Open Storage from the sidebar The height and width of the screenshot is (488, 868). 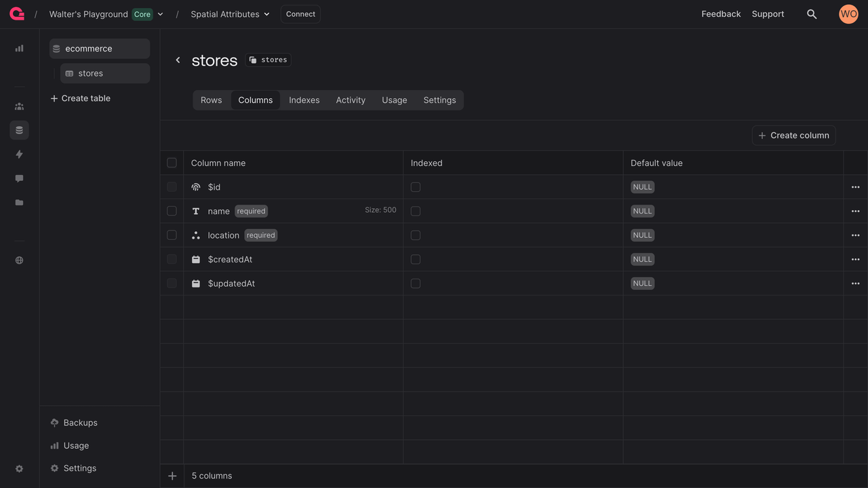(x=19, y=202)
